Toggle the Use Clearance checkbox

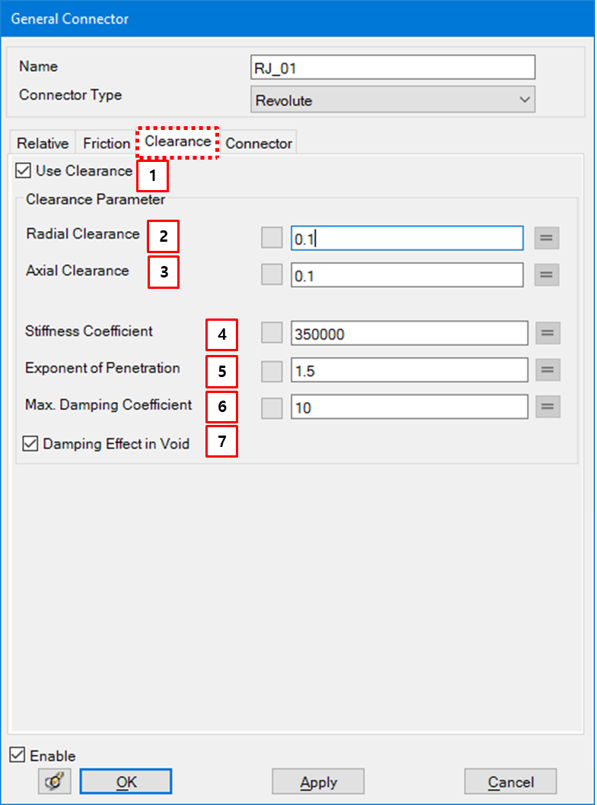click(22, 171)
